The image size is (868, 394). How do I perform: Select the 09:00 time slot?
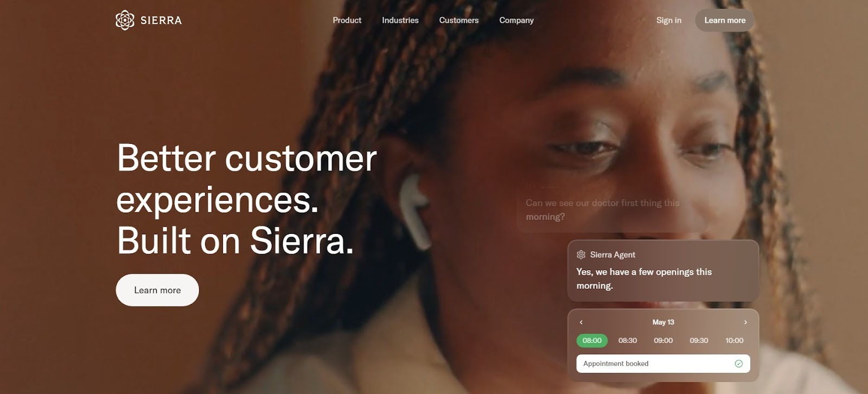pyautogui.click(x=663, y=340)
